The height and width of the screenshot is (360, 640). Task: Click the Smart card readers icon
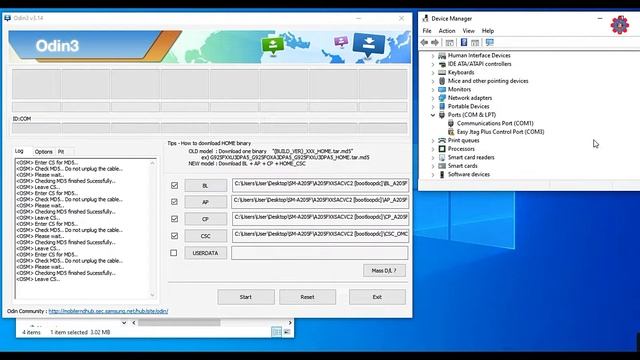coord(442,158)
